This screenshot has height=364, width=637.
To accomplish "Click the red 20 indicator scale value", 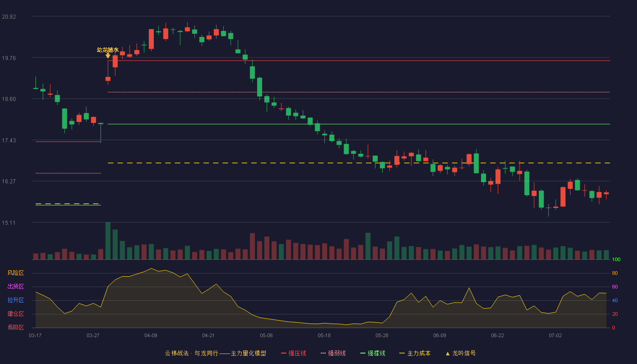I will pos(615,314).
